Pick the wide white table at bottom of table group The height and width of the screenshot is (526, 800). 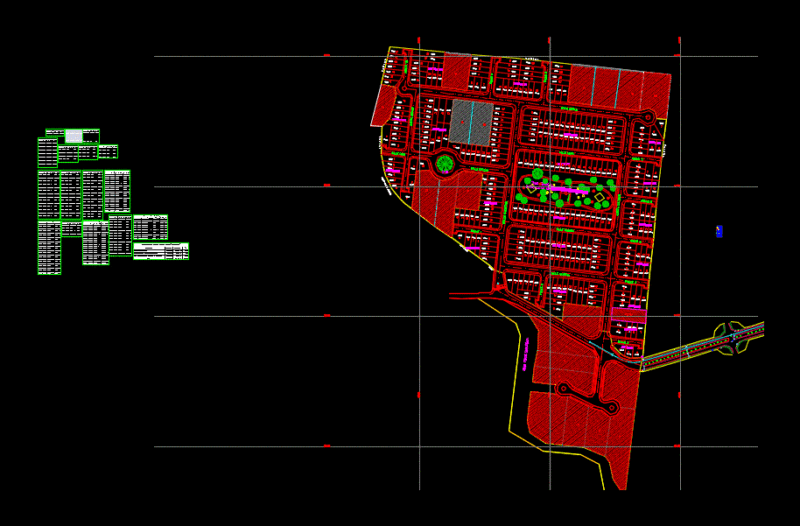click(161, 251)
